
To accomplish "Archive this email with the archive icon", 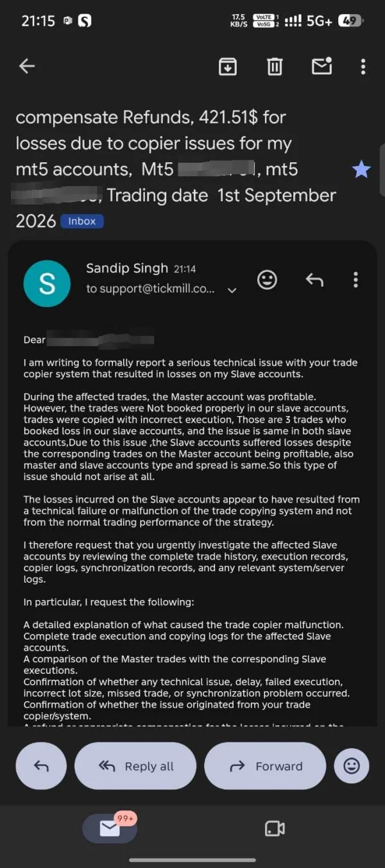I will pyautogui.click(x=228, y=66).
